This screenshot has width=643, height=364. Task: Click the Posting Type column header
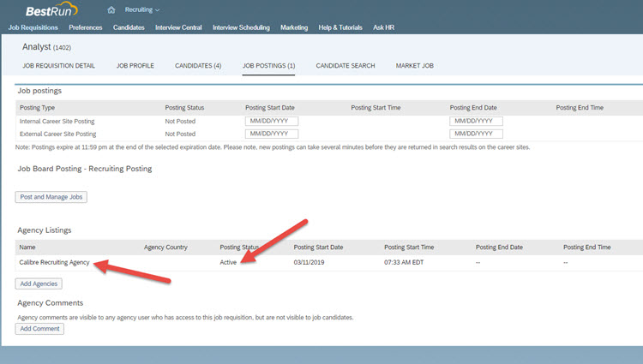point(38,108)
